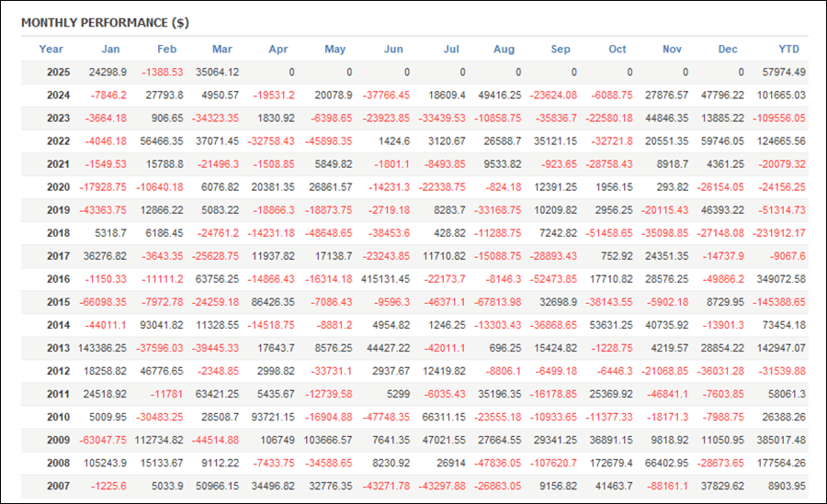Select the 2025 March value 35064.12
Viewport: 827px width, 504px height.
pyautogui.click(x=217, y=73)
